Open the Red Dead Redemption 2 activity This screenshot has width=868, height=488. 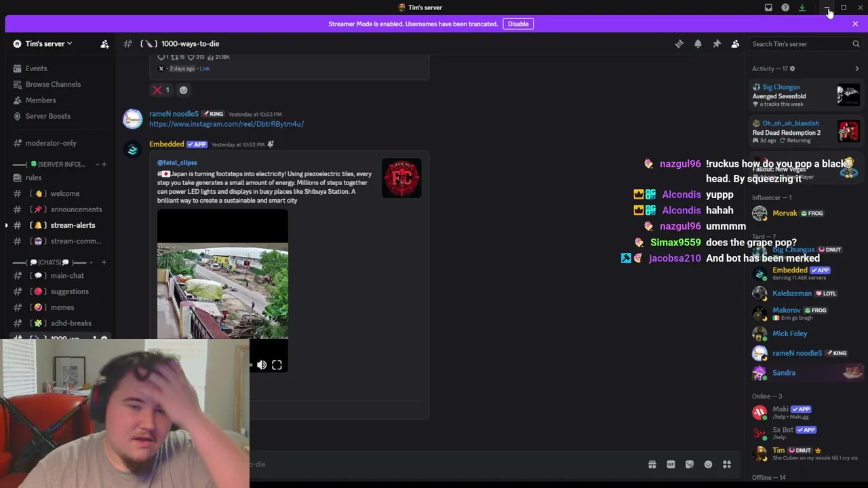click(806, 131)
